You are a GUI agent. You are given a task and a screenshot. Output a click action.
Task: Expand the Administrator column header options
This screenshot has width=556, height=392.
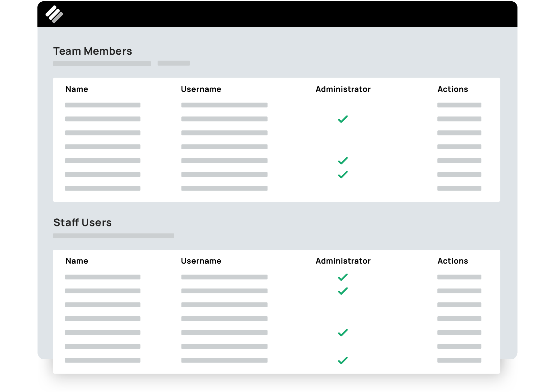(343, 89)
